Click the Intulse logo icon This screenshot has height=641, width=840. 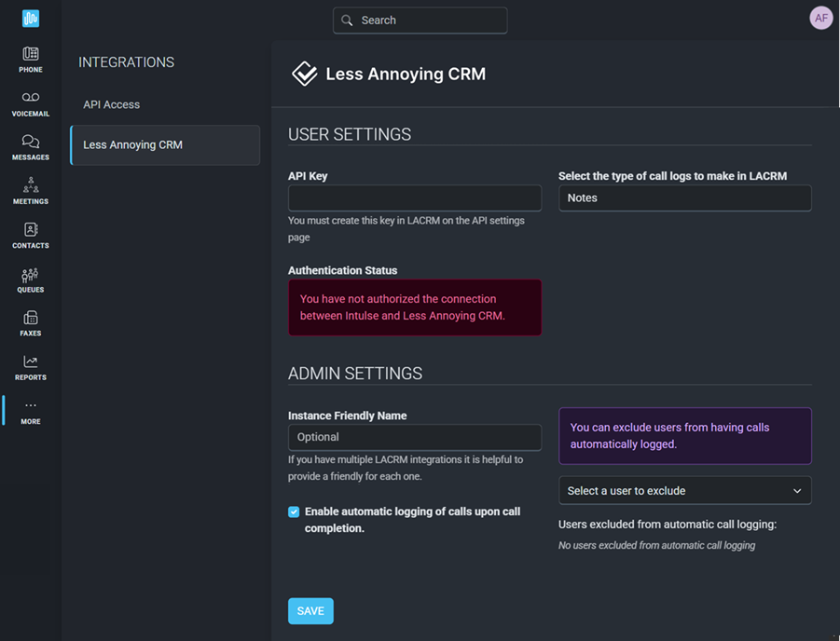(x=31, y=19)
